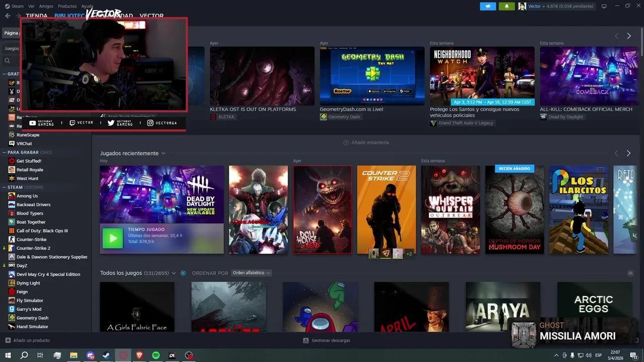Switch keyboard language ESP indicator
This screenshot has height=362, width=644.
598,355
